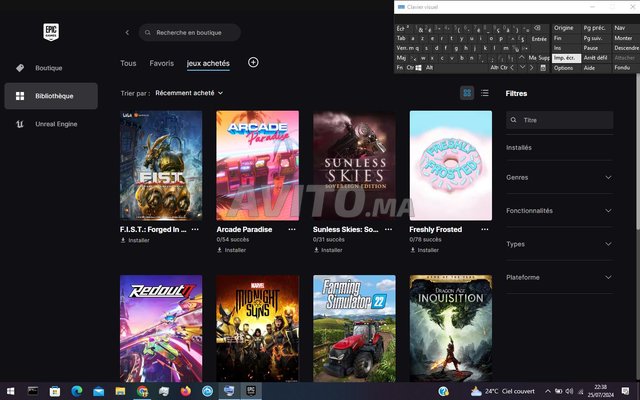Expand the Plateforme filter
Screen dimensions: 640x400
pyautogui.click(x=559, y=277)
